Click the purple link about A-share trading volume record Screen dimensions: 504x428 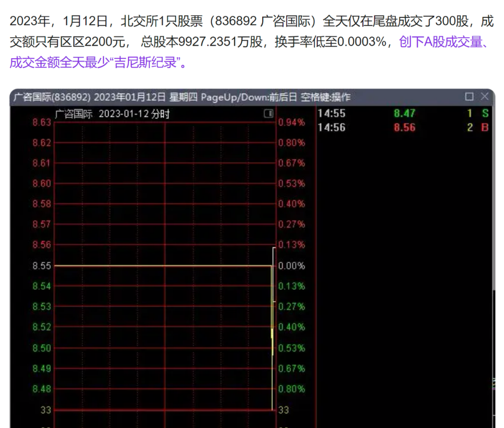click(x=249, y=52)
